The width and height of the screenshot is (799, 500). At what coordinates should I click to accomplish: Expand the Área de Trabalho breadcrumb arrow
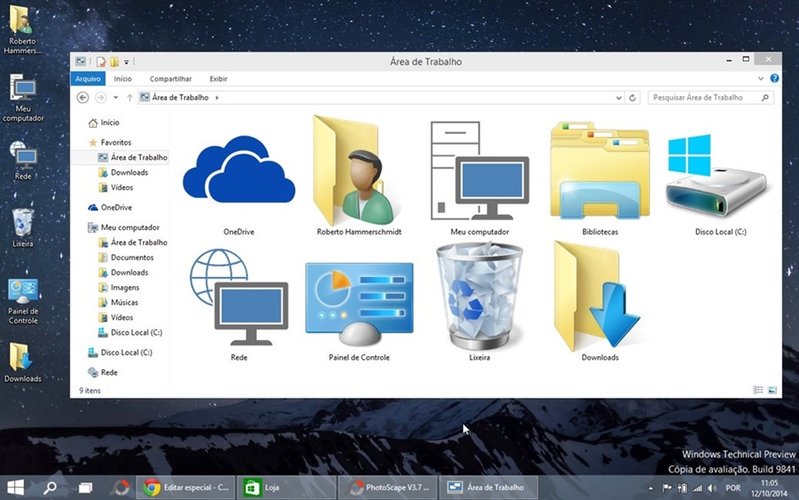click(x=217, y=97)
